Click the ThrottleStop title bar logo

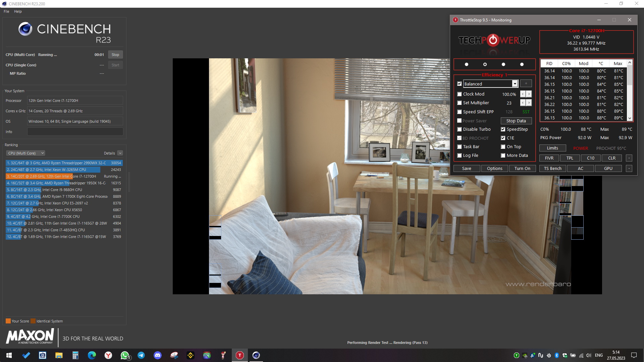pos(455,20)
